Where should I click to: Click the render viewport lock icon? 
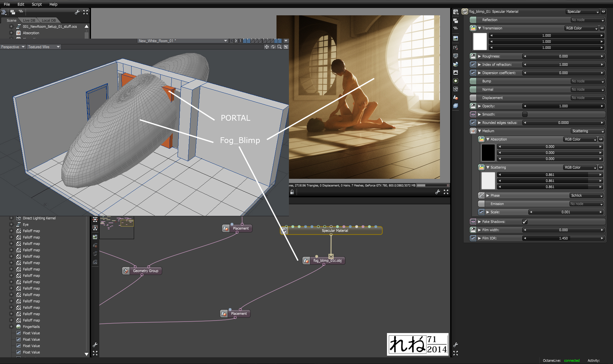click(x=292, y=192)
